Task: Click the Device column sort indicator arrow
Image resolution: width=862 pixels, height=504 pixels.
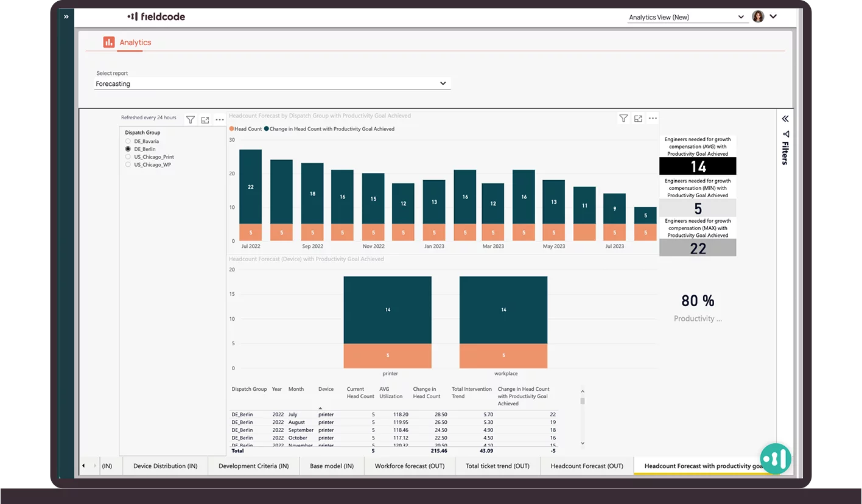Action: 321,408
